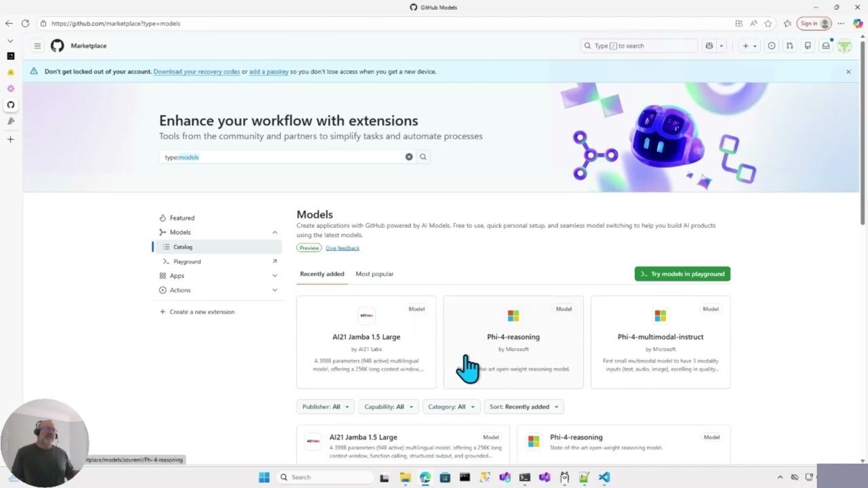Open the Create new plus menu
The image size is (868, 488).
click(749, 45)
